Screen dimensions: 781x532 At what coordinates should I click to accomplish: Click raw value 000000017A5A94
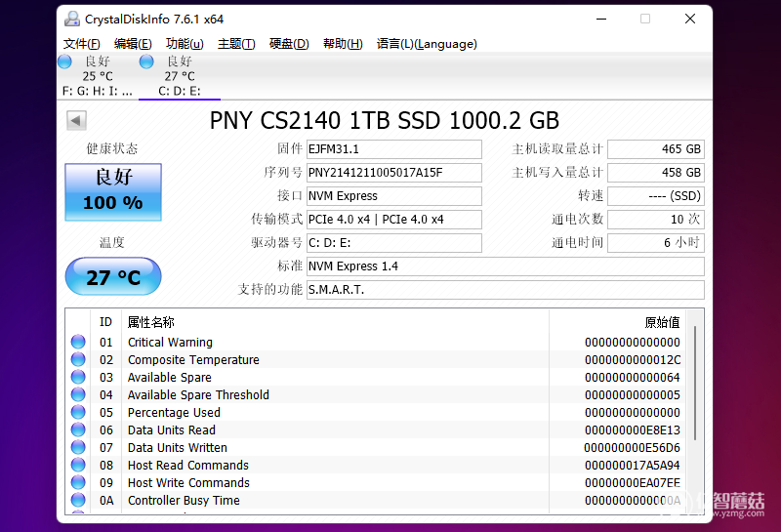(x=632, y=466)
